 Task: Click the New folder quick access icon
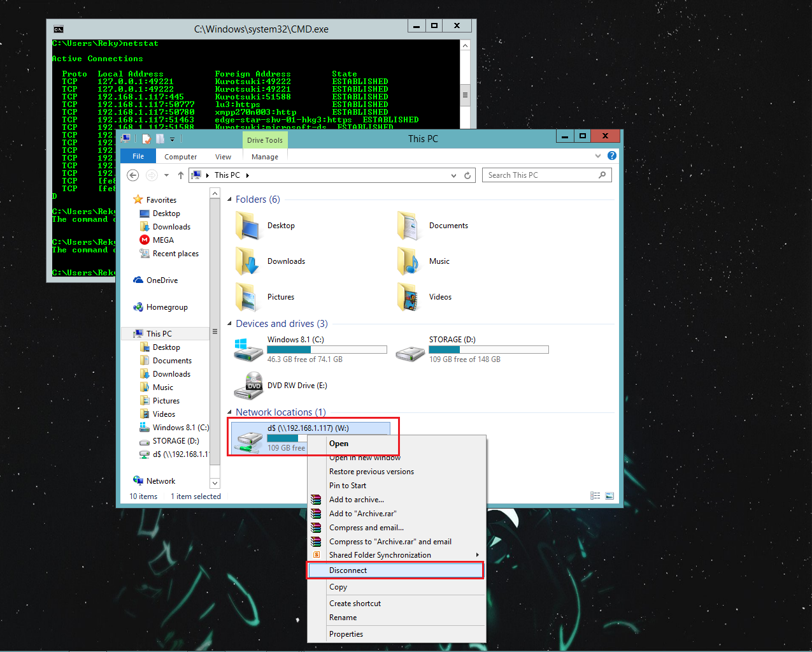(x=160, y=139)
